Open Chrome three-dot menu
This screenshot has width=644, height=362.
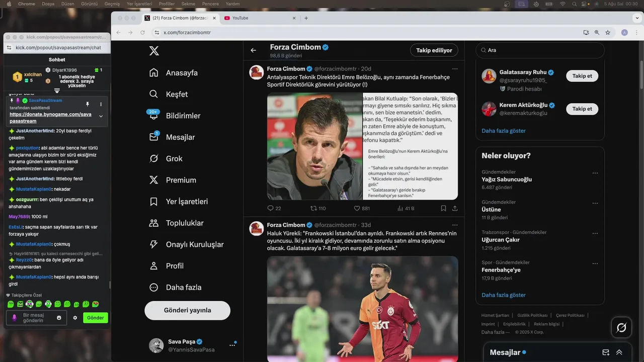pos(635,32)
